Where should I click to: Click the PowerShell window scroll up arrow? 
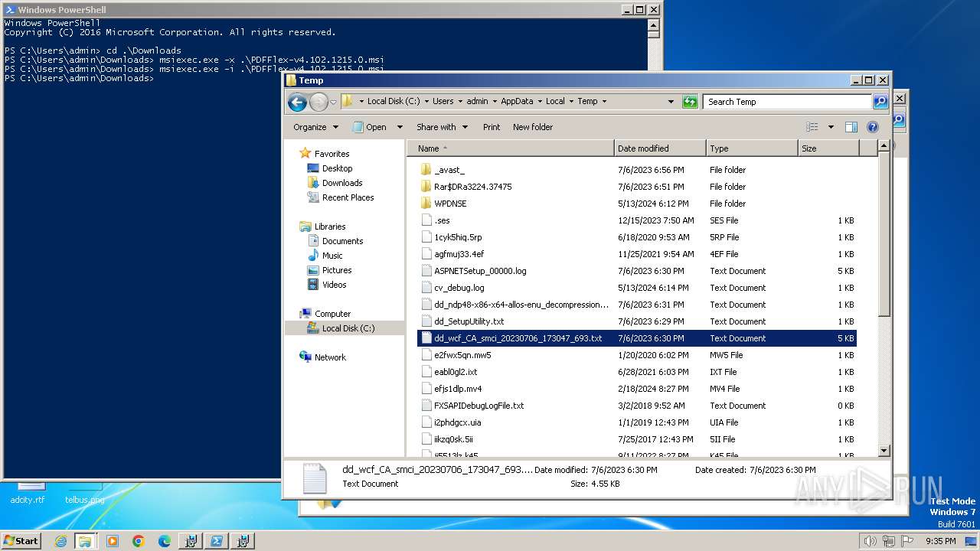click(653, 24)
